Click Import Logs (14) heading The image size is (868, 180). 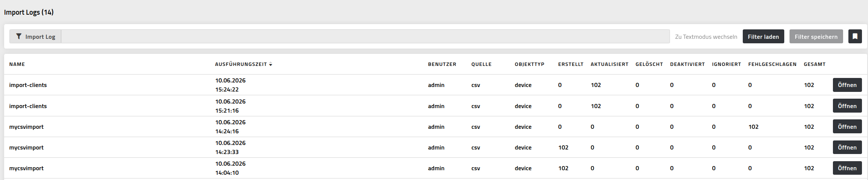point(29,12)
